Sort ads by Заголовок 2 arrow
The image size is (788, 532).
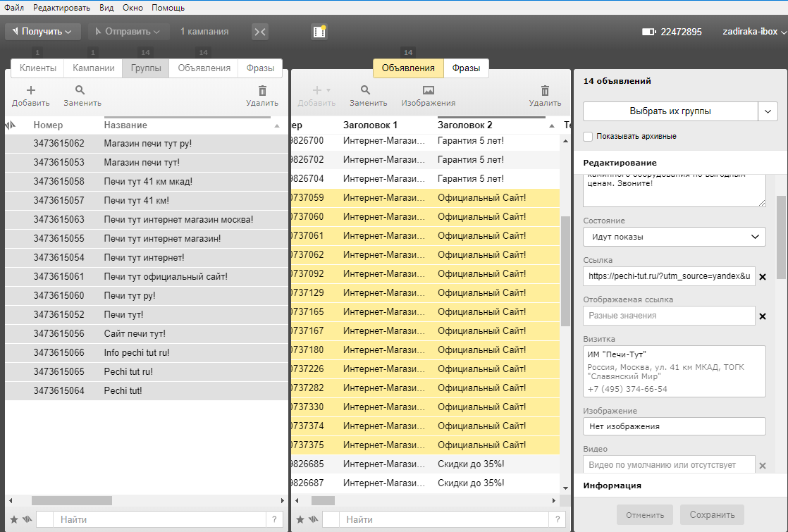(x=552, y=125)
